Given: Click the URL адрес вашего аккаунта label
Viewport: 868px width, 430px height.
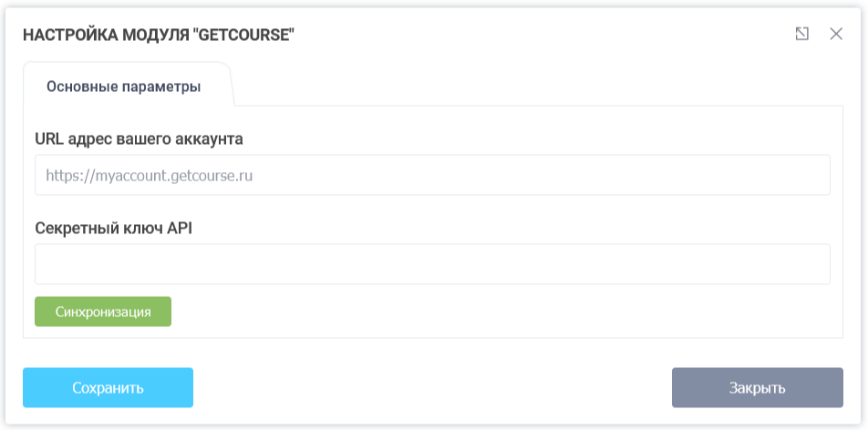Looking at the screenshot, I should (139, 139).
